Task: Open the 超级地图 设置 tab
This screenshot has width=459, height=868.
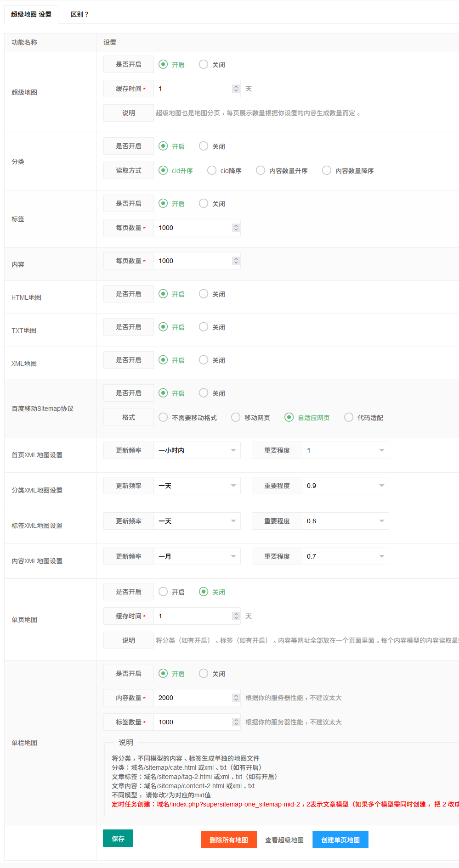Action: [x=31, y=14]
